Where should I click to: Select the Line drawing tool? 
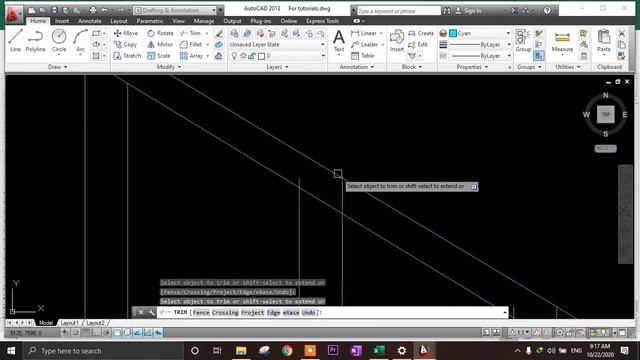coord(15,40)
